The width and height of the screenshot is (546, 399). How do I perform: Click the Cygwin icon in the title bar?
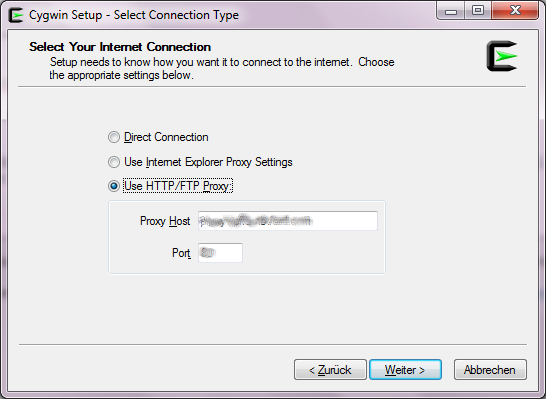[15, 15]
